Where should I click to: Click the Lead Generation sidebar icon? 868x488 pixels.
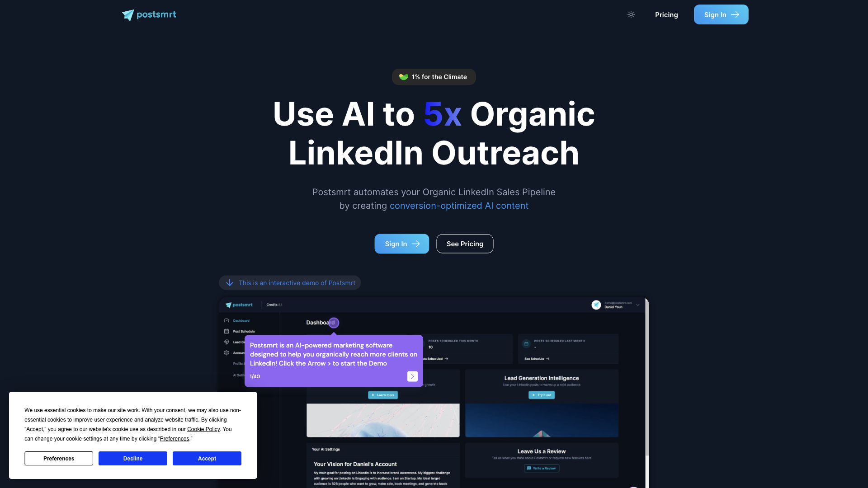coord(226,342)
